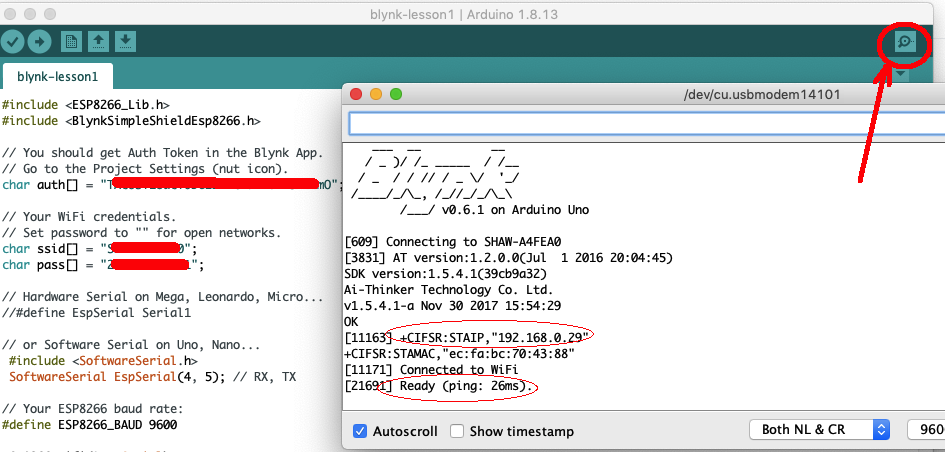Image resolution: width=945 pixels, height=452 pixels.
Task: Click the 'SDK version:1.5.4.1(39cb9a32)' line
Action: (446, 274)
